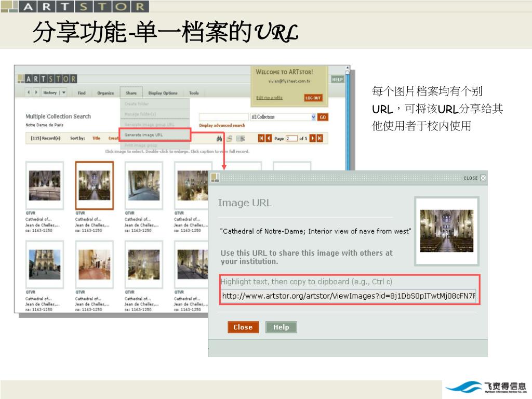Click the binoculars search icon
This screenshot has width=532, height=399.
[219, 138]
